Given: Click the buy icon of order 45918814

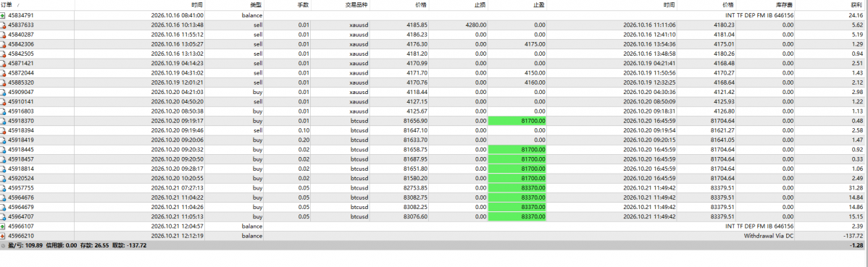Looking at the screenshot, I should 4,169.
